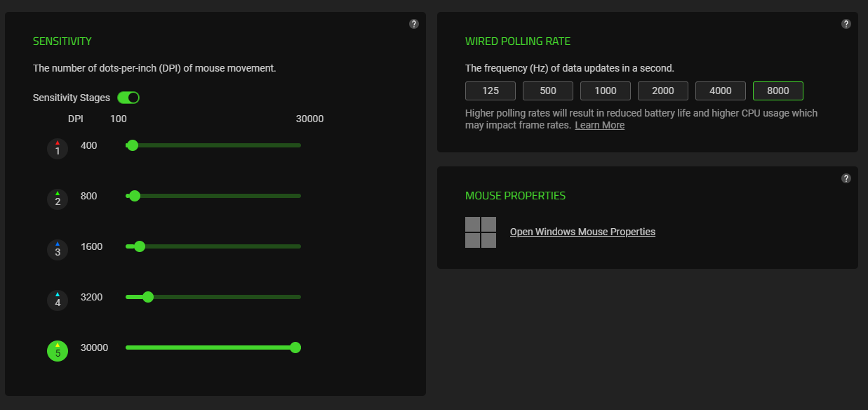
Task: Click the stage 5 DPI slider handle
Action: pyautogui.click(x=295, y=348)
